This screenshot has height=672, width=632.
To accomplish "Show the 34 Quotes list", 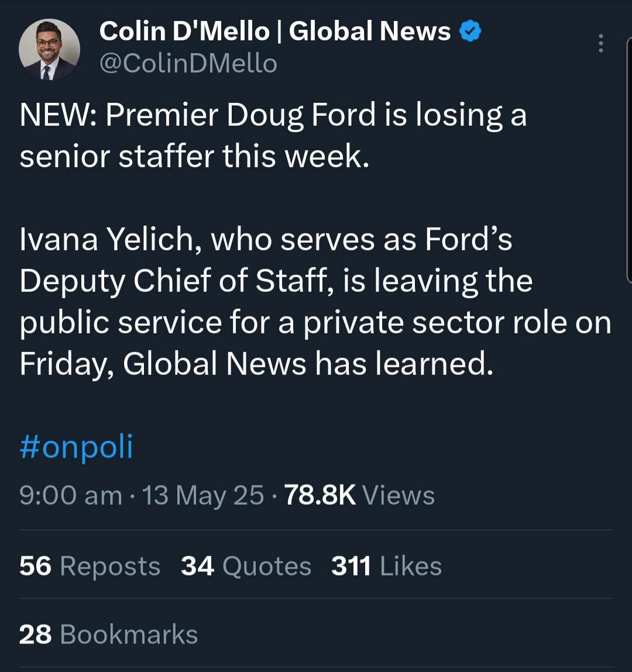I will click(246, 566).
